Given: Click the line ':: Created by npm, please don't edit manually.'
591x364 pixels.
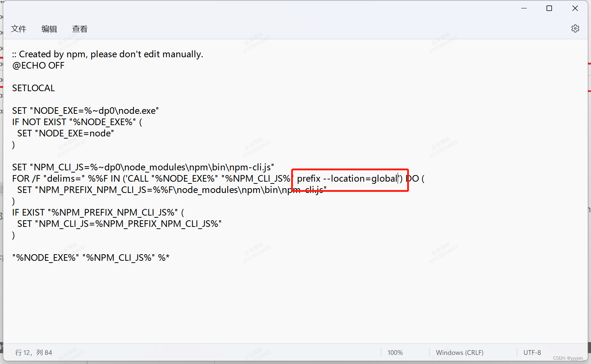Looking at the screenshot, I should (108, 54).
